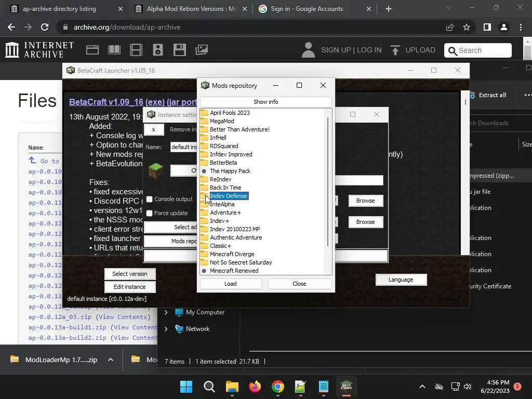Select MegaMod in mods list
The image size is (532, 399).
coord(222,121)
